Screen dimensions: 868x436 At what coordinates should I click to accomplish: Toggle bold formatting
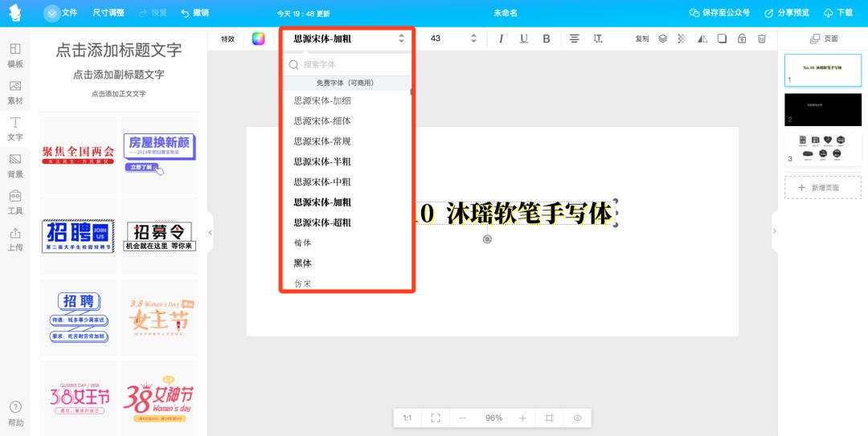pos(547,39)
